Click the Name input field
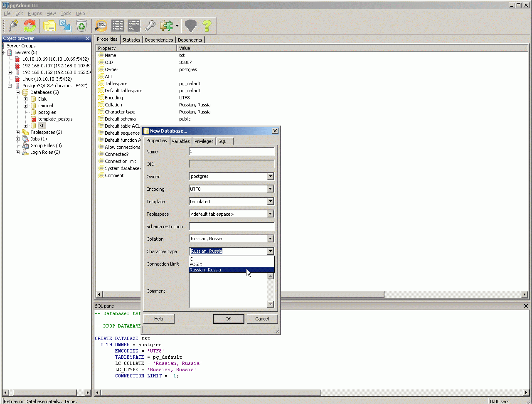Image resolution: width=532 pixels, height=404 pixels. [232, 152]
